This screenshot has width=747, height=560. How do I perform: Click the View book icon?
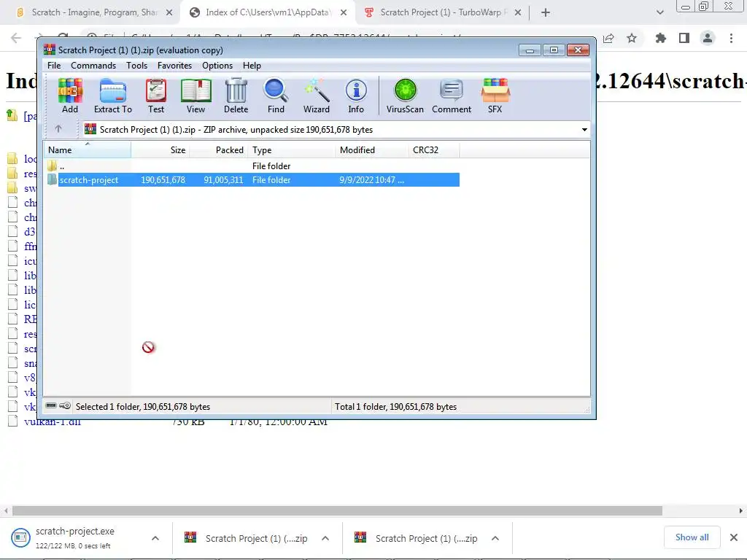tap(196, 96)
